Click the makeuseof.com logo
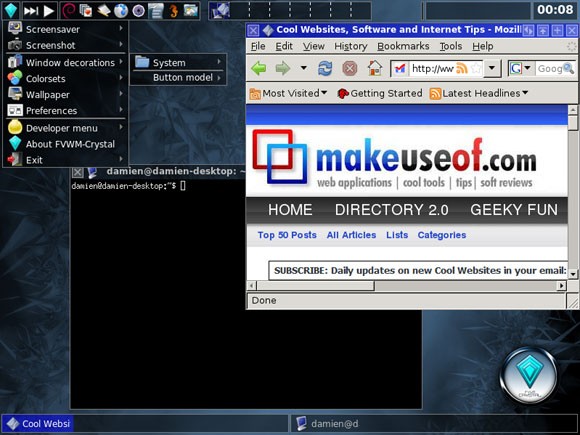 tap(394, 159)
